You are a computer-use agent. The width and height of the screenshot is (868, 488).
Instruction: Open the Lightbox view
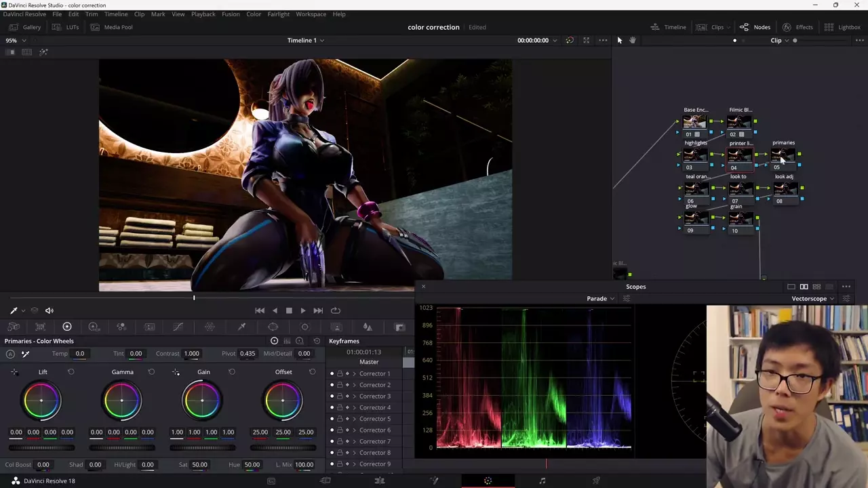(842, 27)
